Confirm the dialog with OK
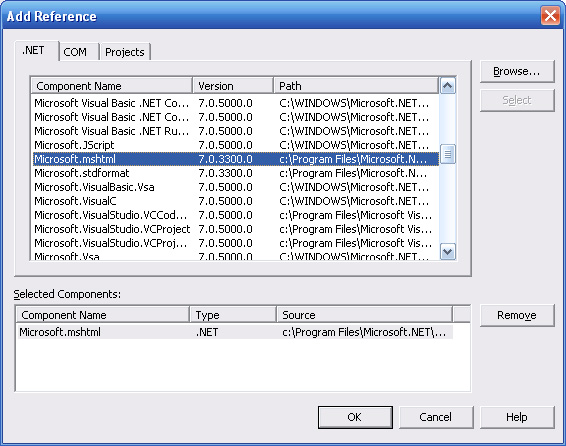This screenshot has height=446, width=566. [355, 417]
